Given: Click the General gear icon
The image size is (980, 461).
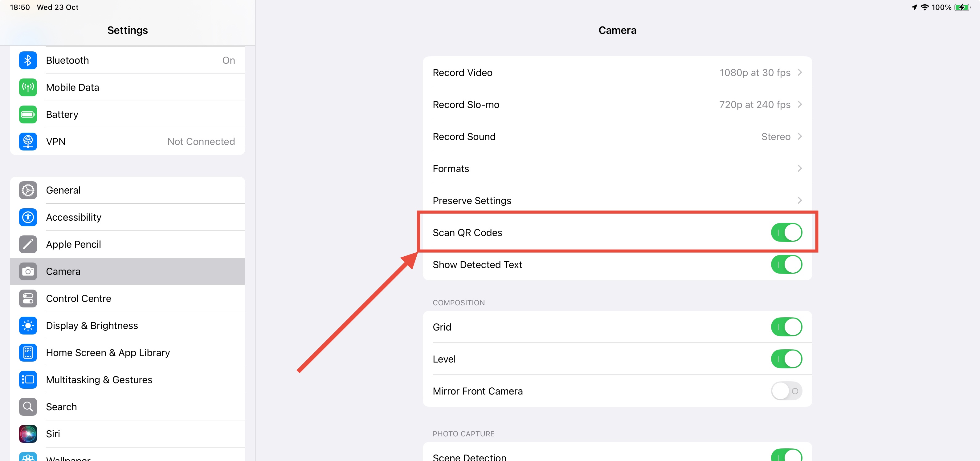Looking at the screenshot, I should click(28, 190).
